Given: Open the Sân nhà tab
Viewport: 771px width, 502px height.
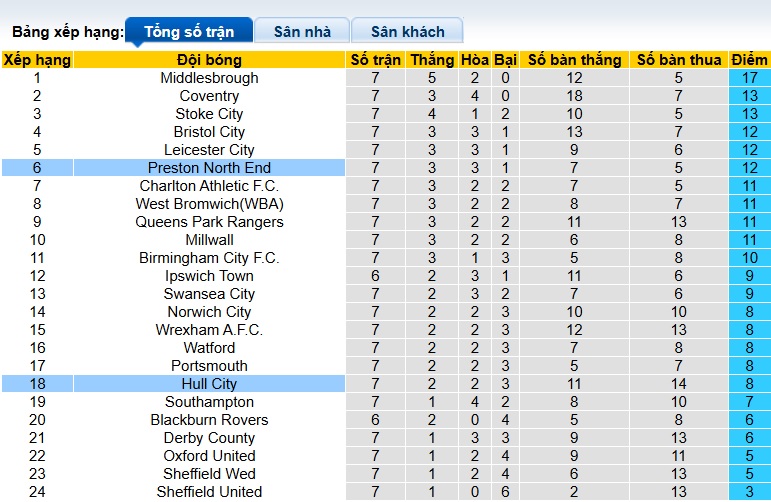Looking at the screenshot, I should tap(302, 32).
